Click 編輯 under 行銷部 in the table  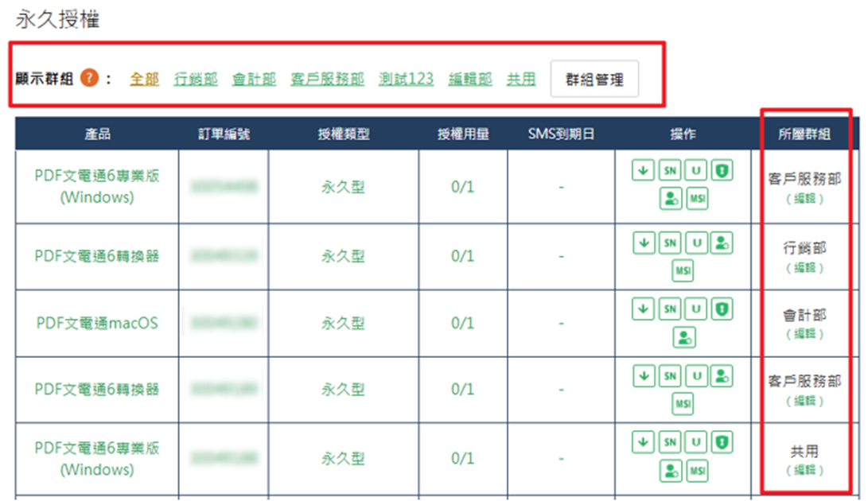tap(805, 268)
